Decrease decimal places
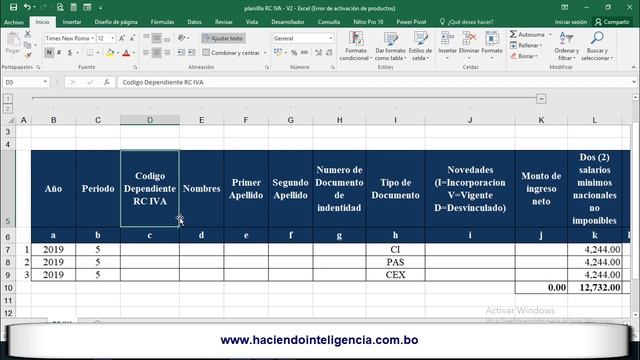 (329, 53)
